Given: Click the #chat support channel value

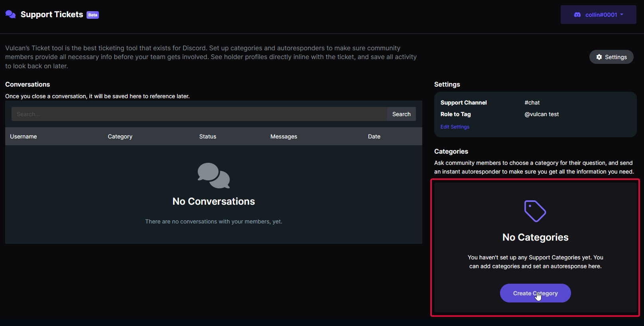Looking at the screenshot, I should click(532, 103).
